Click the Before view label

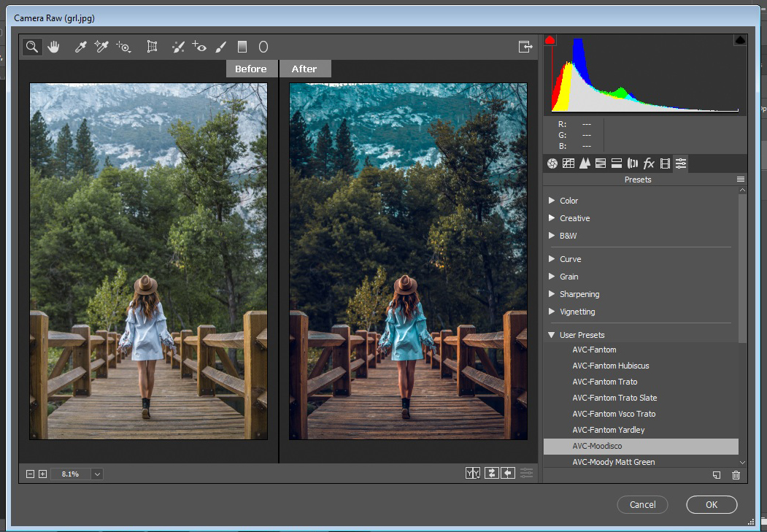(251, 69)
